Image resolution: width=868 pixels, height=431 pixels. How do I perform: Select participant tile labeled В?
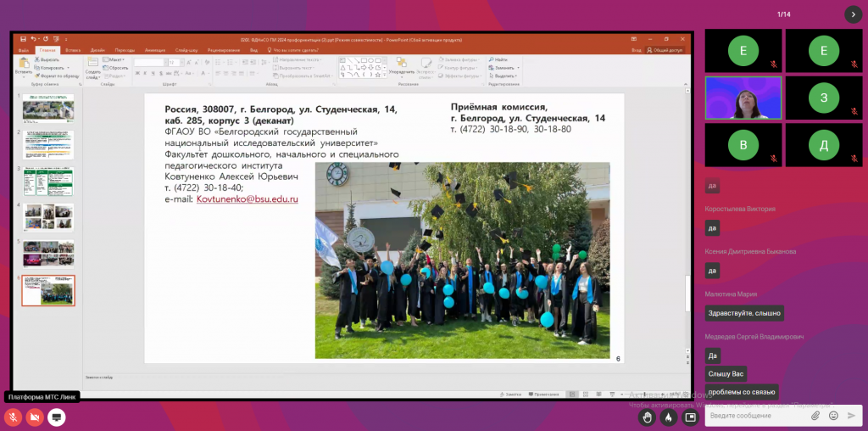[x=743, y=145]
